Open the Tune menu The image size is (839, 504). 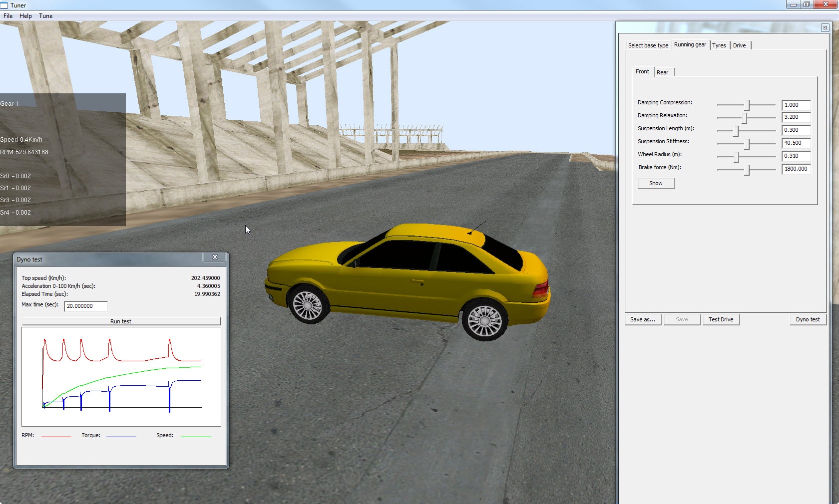pos(46,16)
